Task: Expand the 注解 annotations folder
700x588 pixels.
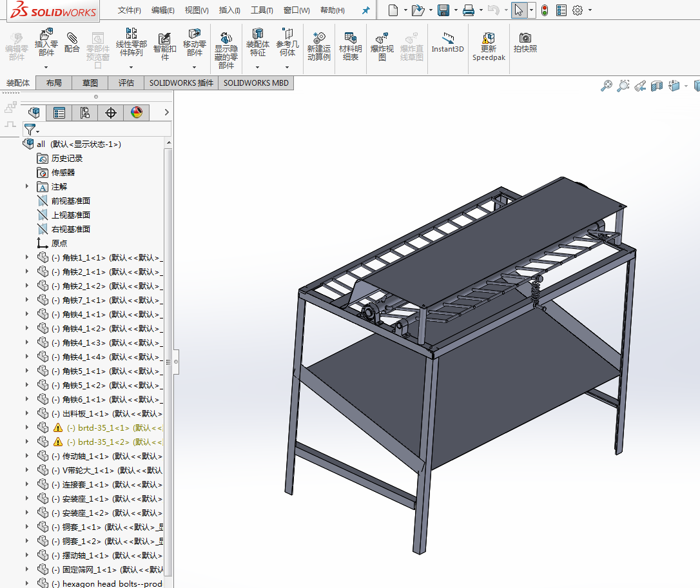Action: pyautogui.click(x=27, y=186)
